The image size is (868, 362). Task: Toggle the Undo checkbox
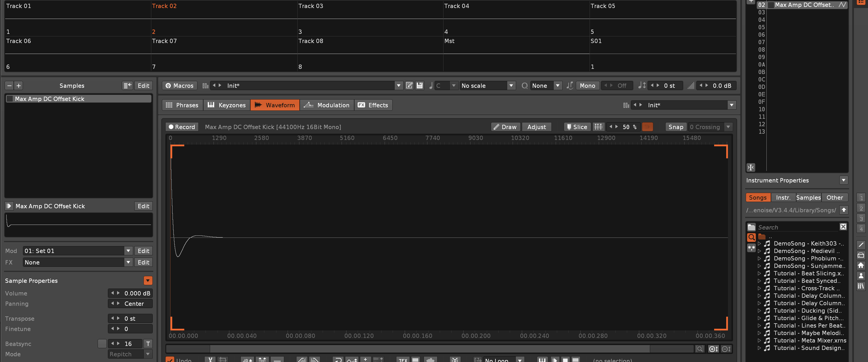pyautogui.click(x=170, y=360)
